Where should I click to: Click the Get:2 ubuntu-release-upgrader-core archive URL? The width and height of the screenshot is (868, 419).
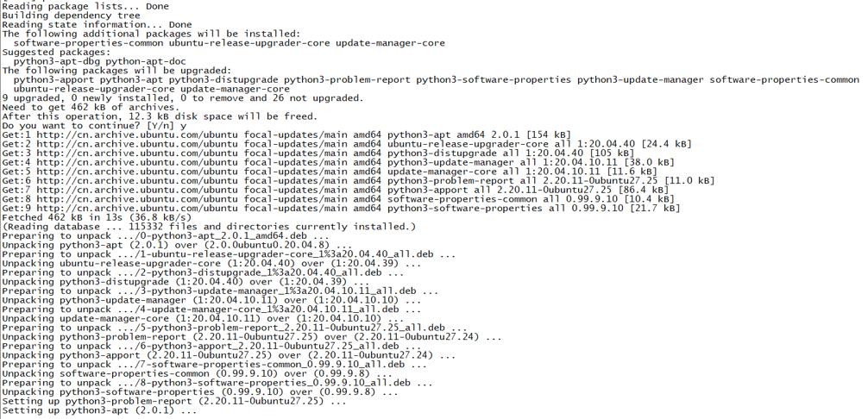point(137,144)
